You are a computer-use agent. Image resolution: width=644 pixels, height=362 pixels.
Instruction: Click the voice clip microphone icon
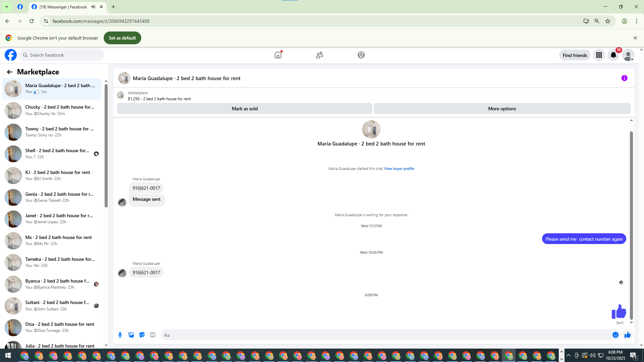click(x=120, y=335)
